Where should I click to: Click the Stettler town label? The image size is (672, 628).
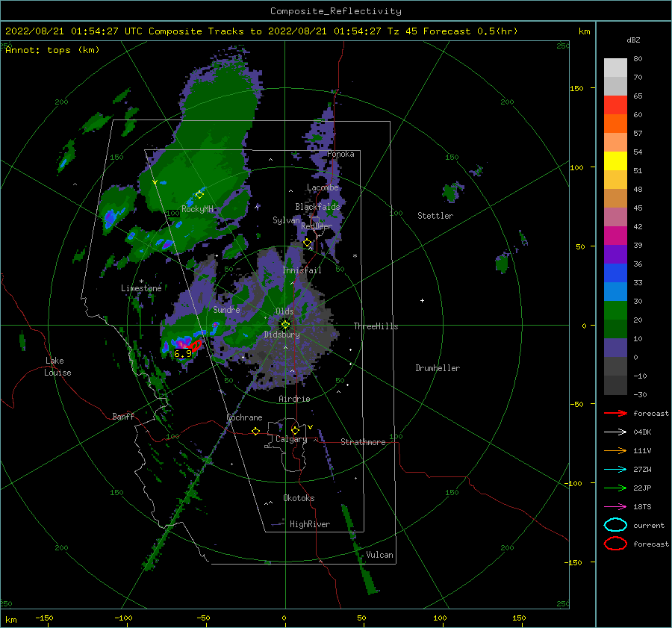pos(435,216)
